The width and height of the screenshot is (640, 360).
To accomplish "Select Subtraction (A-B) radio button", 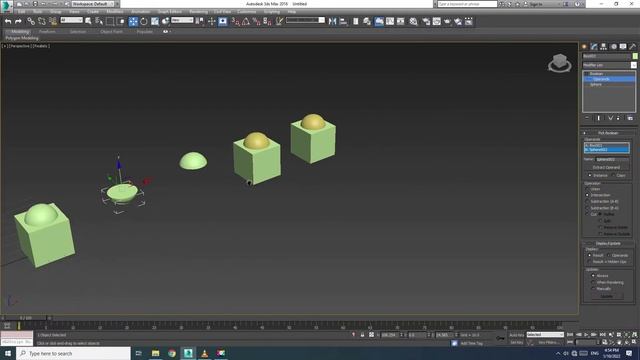I will point(588,202).
